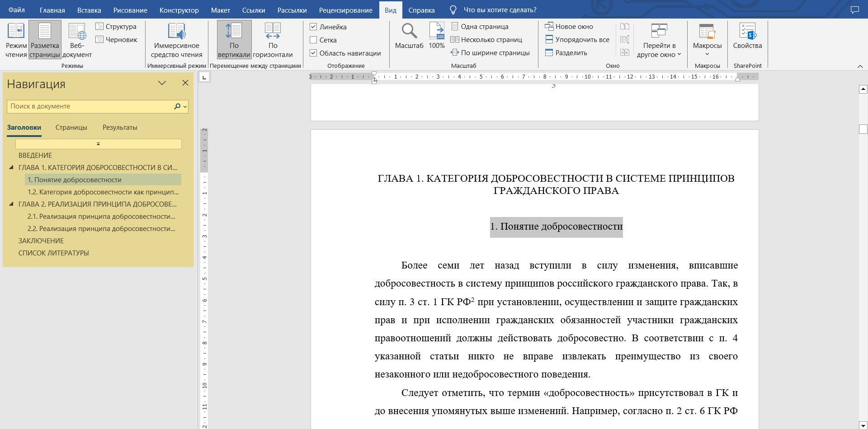Switch to Draft (Черновик) view
This screenshot has height=429, width=868.
tap(116, 40)
